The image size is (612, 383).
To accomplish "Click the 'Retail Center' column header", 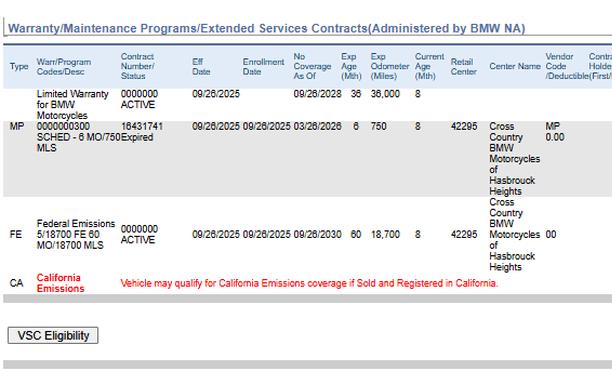I will click(464, 67).
